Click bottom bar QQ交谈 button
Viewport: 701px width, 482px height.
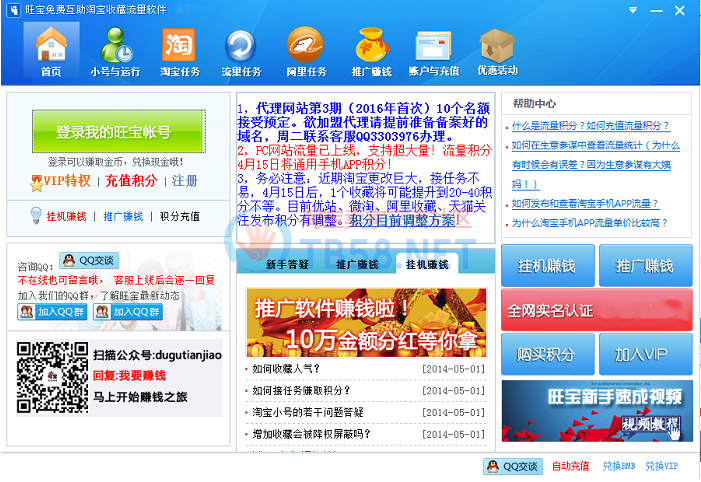pyautogui.click(x=513, y=466)
